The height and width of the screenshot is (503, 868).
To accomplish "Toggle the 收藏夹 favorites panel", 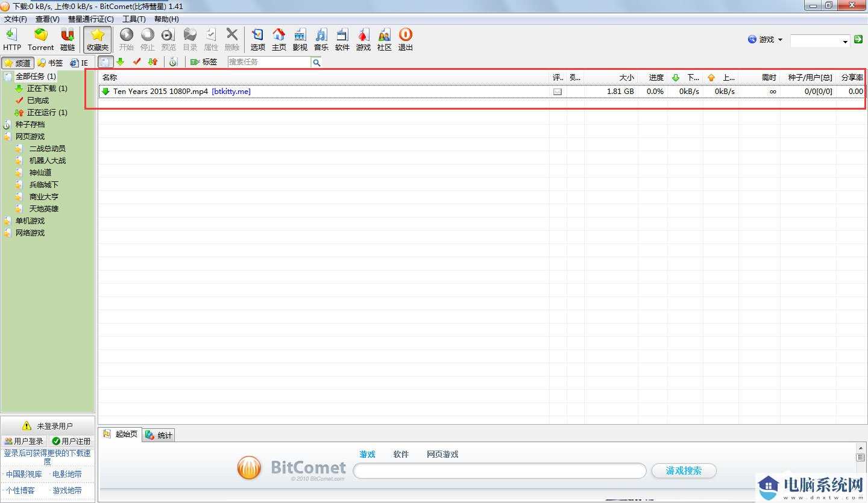I will tap(98, 39).
